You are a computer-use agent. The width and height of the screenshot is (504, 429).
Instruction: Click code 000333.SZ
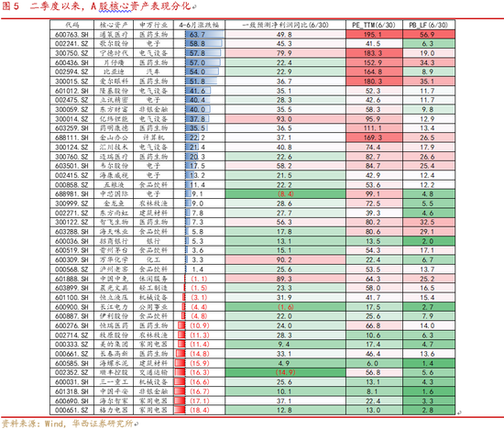[71, 345]
